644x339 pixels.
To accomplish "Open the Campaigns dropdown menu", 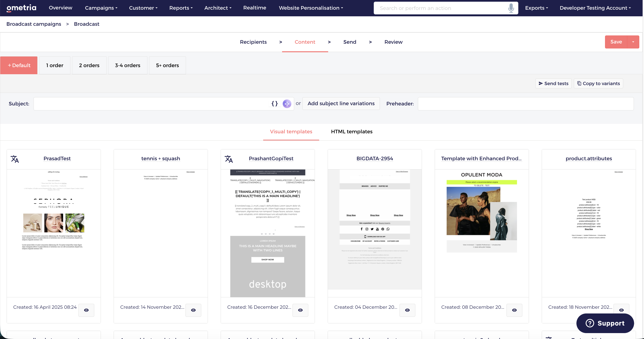I will tap(101, 8).
